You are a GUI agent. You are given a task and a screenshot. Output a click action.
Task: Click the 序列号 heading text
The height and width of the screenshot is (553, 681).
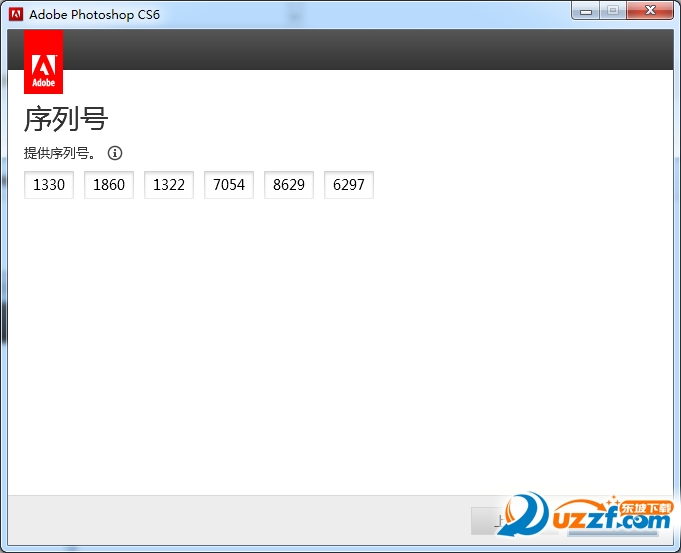(x=66, y=119)
